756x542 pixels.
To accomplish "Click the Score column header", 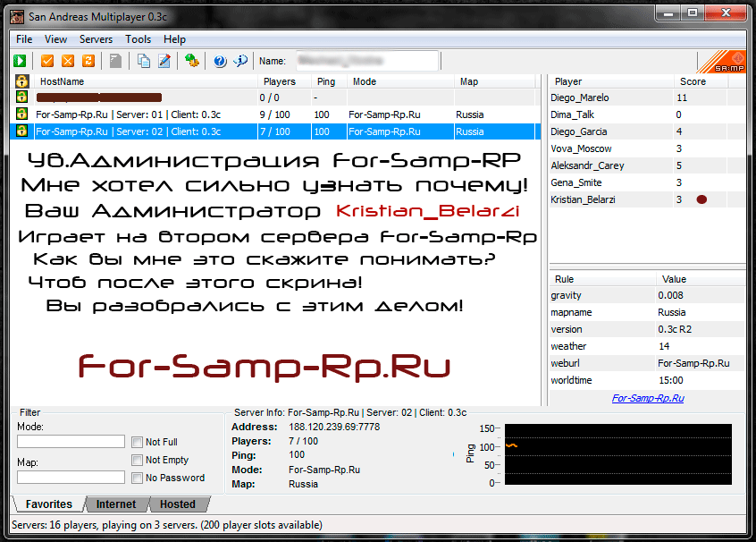I will 701,81.
